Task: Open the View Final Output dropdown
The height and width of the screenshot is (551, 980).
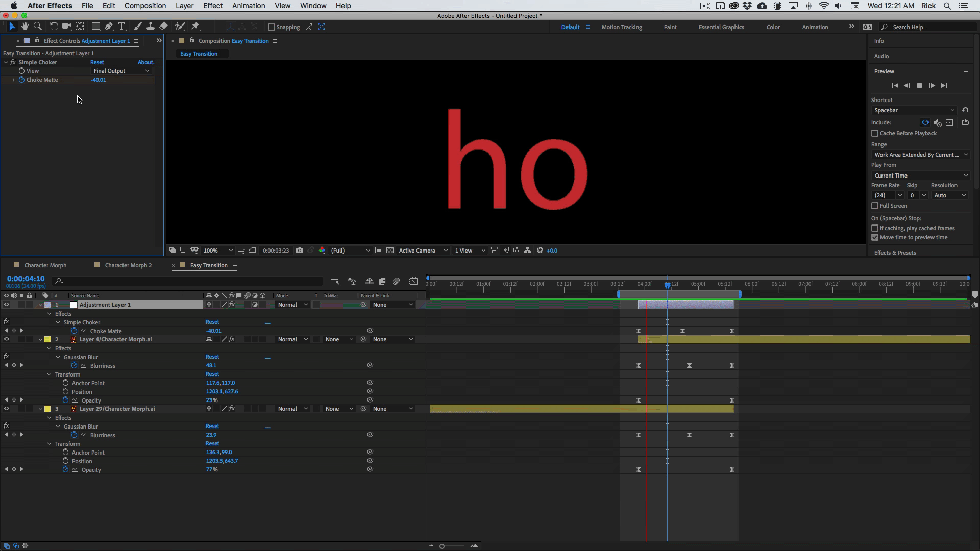Action: [121, 71]
